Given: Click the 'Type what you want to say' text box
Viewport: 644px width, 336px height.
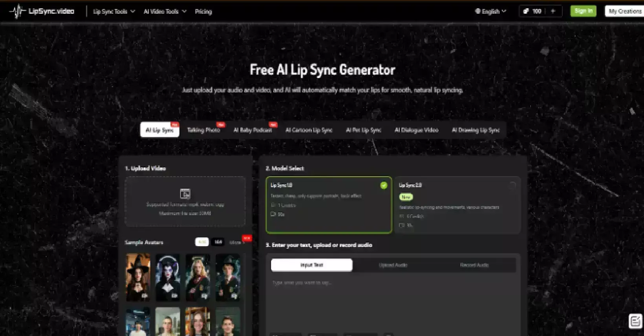Looking at the screenshot, I should (x=393, y=304).
